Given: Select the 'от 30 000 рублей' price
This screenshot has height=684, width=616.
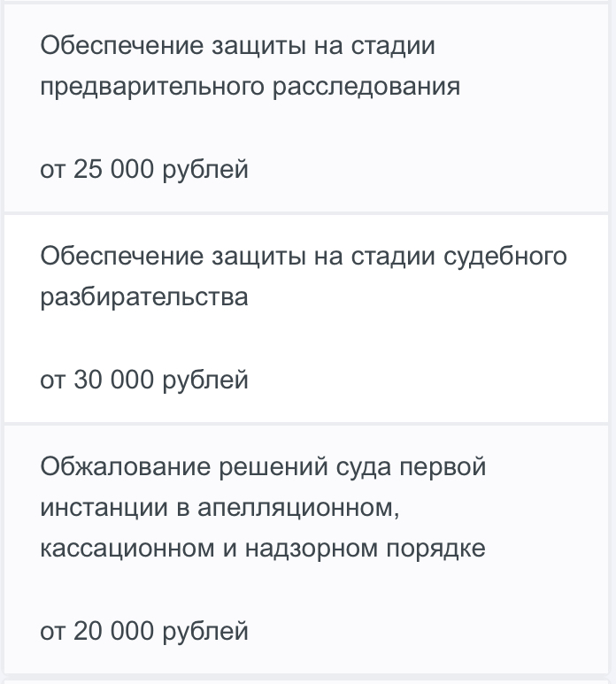Looking at the screenshot, I should 144,380.
